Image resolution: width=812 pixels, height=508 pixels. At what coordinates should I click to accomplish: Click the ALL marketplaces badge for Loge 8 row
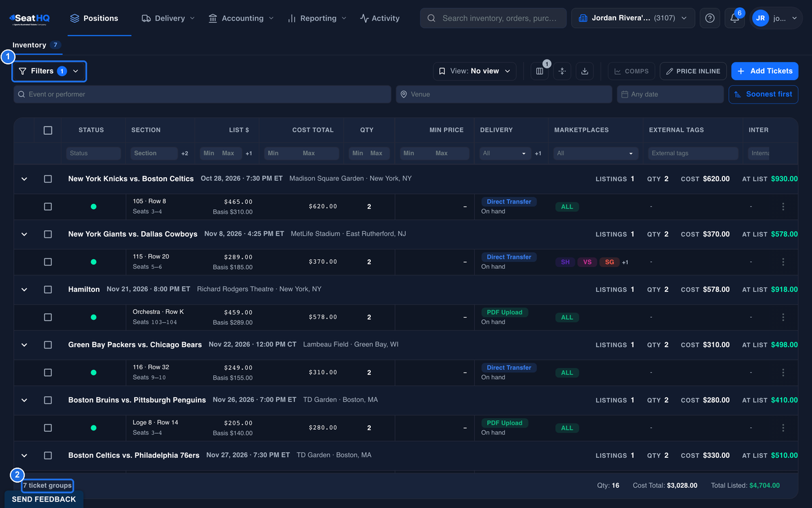567,428
